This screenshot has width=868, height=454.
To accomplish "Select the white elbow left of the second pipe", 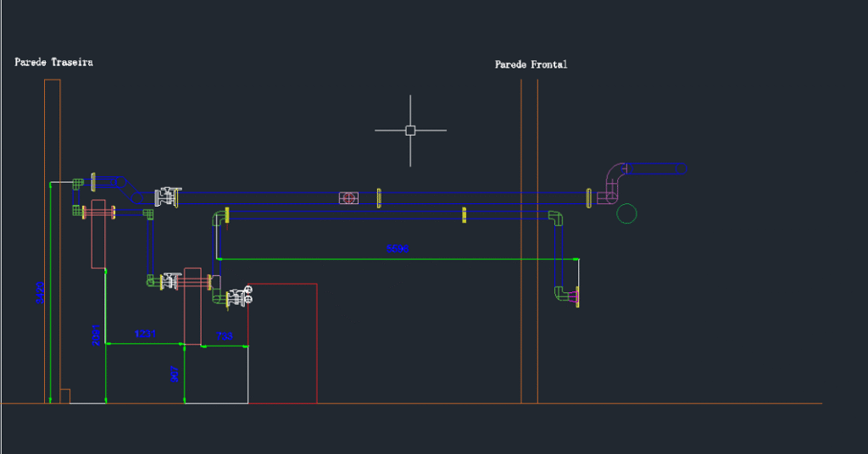I will (220, 218).
